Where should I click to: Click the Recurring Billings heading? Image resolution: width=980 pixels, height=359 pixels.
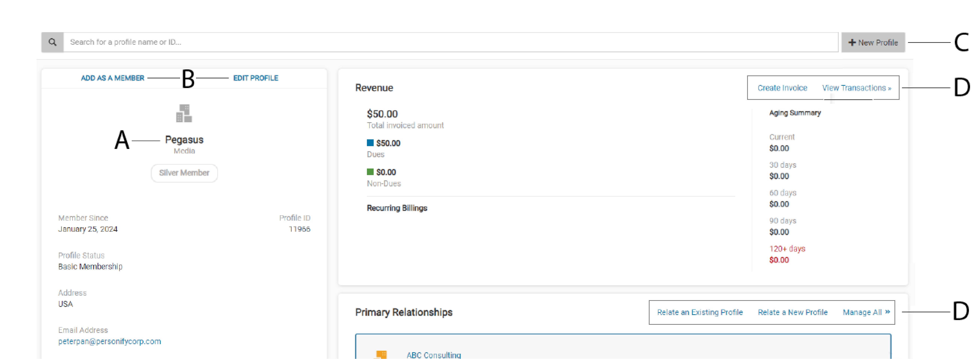click(x=397, y=208)
